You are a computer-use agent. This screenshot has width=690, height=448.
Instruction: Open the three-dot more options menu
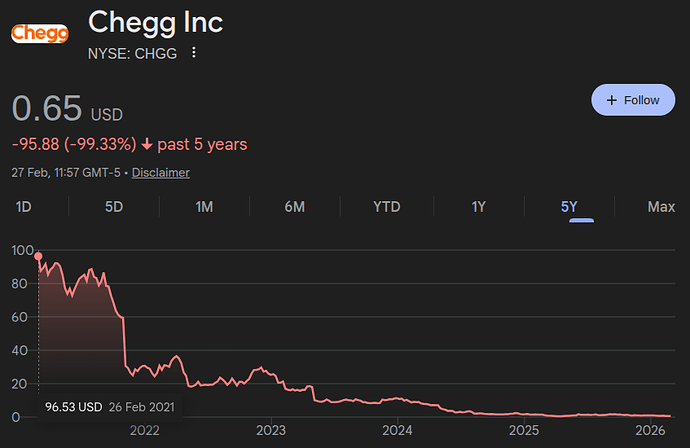tap(194, 53)
